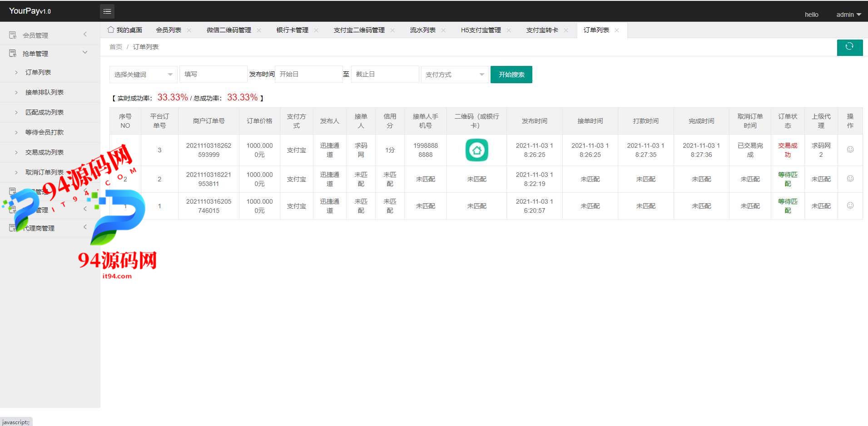Viewport: 868px width, 426px height.
Task: Expand the 会员管理 menu
Action: pyautogui.click(x=50, y=35)
